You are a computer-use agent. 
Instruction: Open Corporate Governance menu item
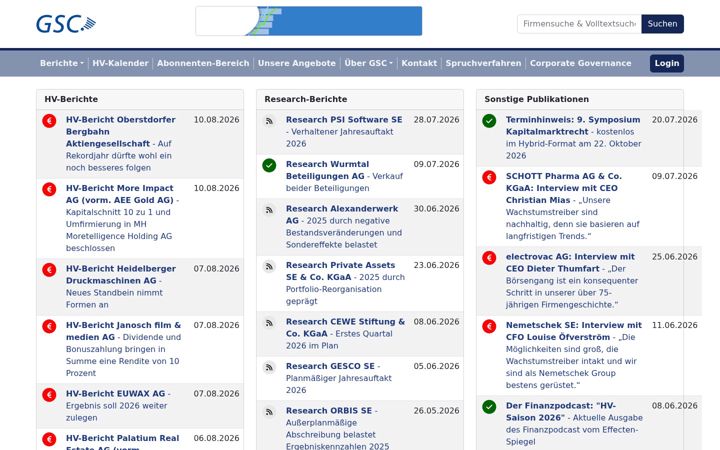[x=580, y=63]
